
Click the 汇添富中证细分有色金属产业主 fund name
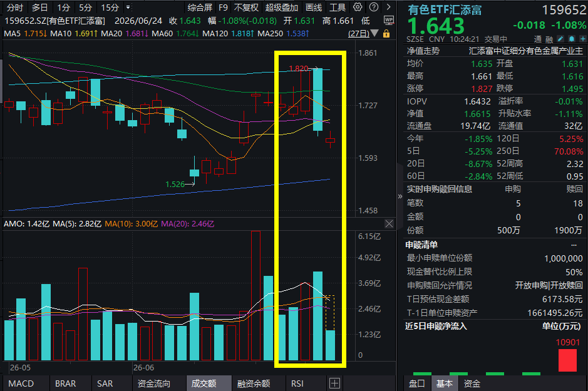pyautogui.click(x=526, y=51)
